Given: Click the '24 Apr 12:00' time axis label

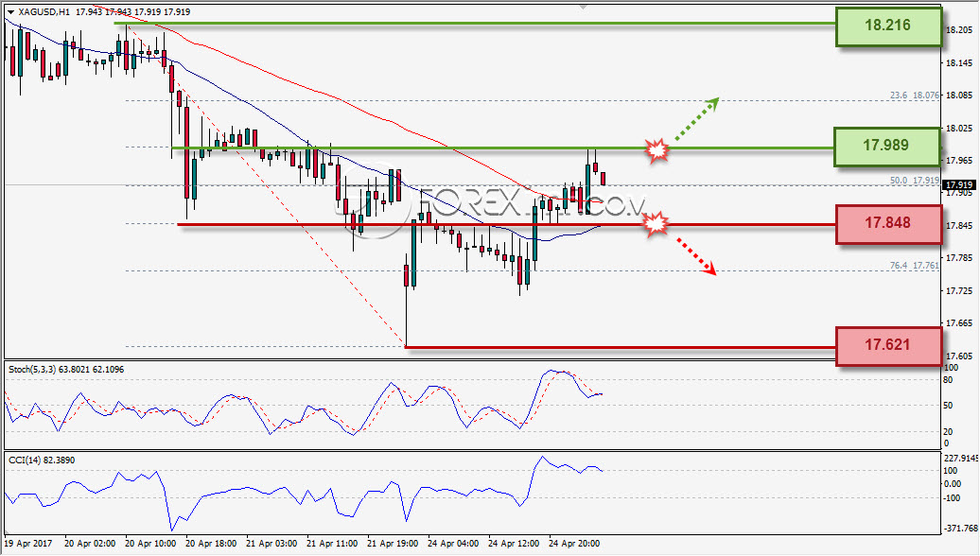Looking at the screenshot, I should tap(514, 544).
